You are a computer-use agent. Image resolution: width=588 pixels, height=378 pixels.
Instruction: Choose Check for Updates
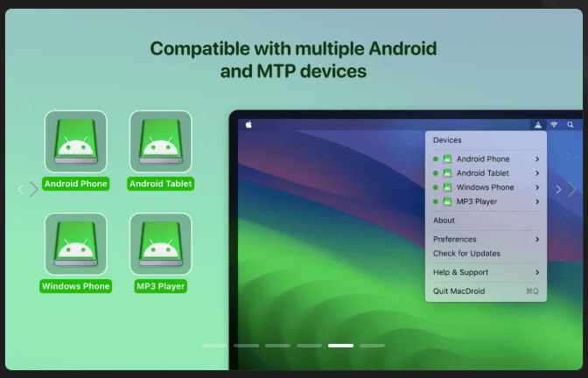pos(486,254)
